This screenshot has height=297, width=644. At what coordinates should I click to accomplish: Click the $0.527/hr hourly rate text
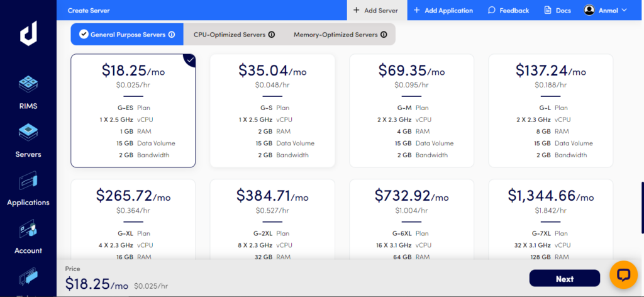point(272,210)
